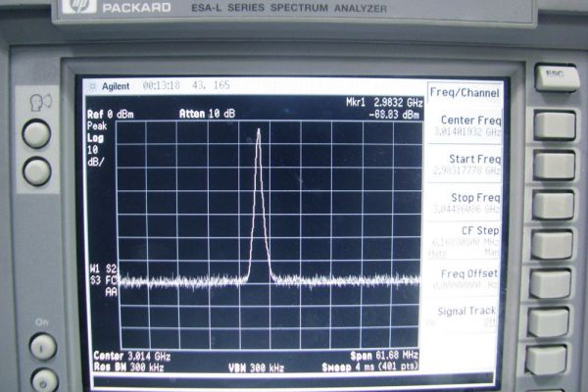Click the signal peak on the trace

pyautogui.click(x=258, y=130)
